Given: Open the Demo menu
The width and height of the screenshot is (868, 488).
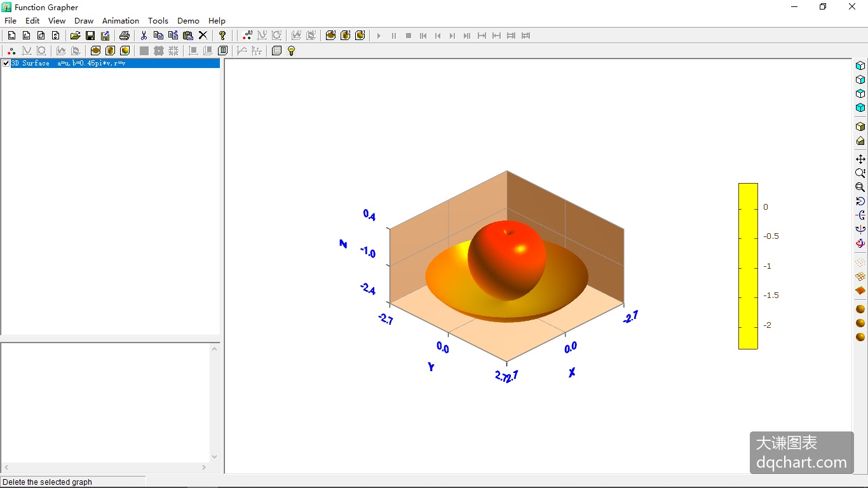Looking at the screenshot, I should (x=188, y=20).
